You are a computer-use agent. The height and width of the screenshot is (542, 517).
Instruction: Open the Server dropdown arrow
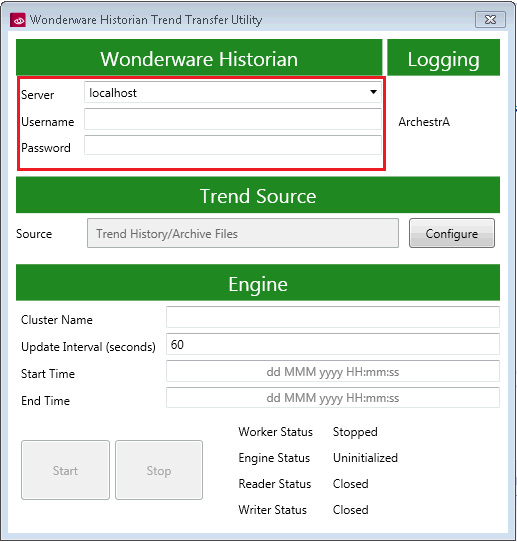tap(373, 92)
